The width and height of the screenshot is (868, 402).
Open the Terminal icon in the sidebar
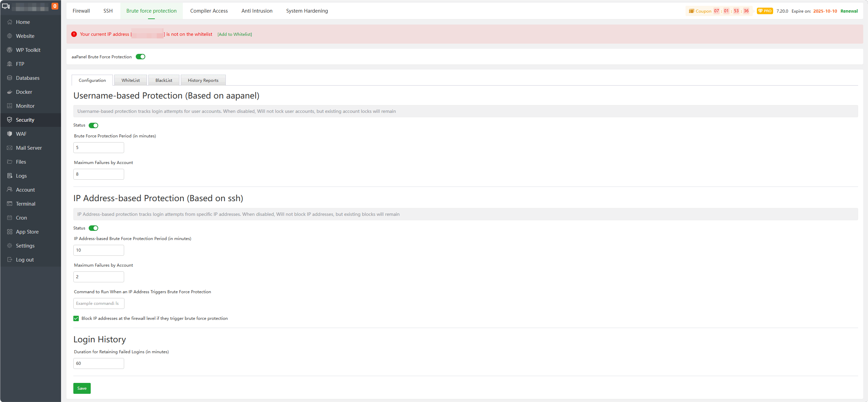(10, 204)
